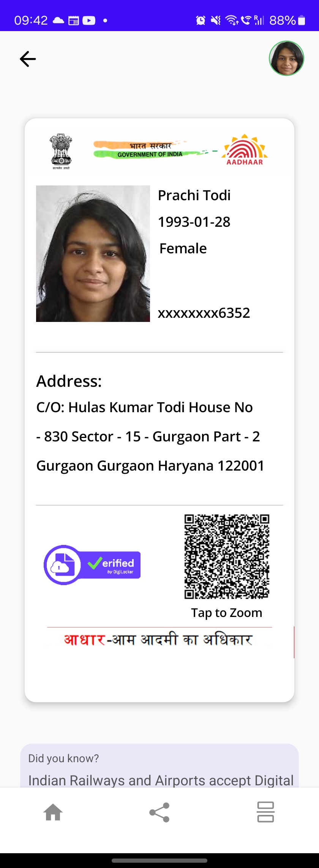This screenshot has height=868, width=319.
Task: Open the "Did you know?" info card
Action: (159, 766)
